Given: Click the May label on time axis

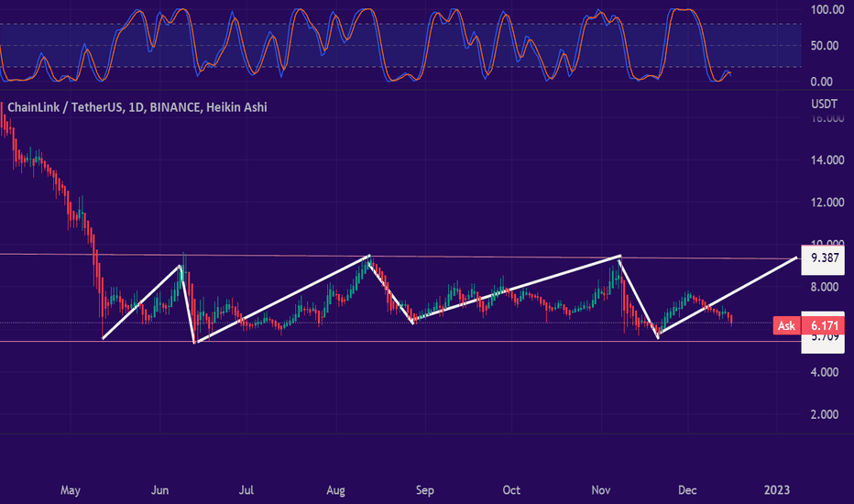Looking at the screenshot, I should (71, 490).
